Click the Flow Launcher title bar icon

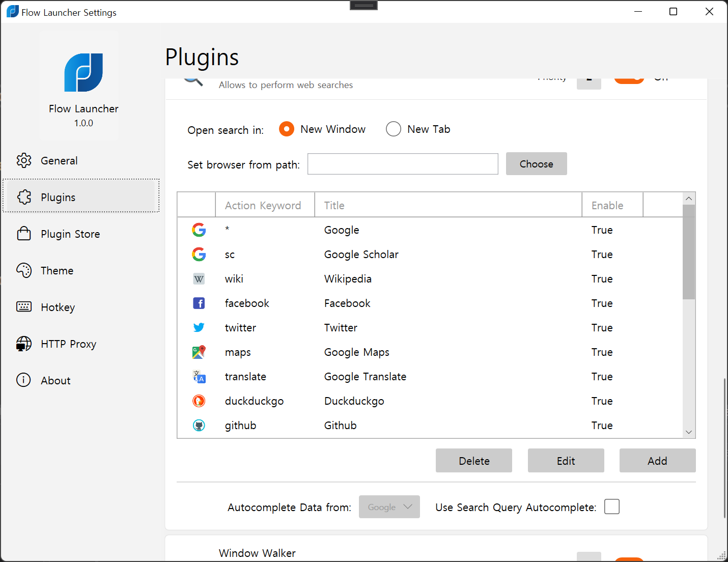tap(12, 12)
